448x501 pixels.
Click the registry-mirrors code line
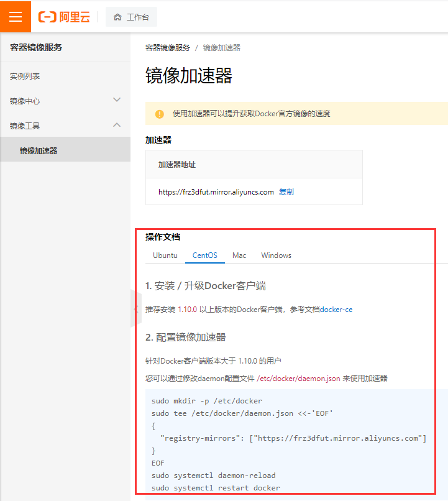293,438
